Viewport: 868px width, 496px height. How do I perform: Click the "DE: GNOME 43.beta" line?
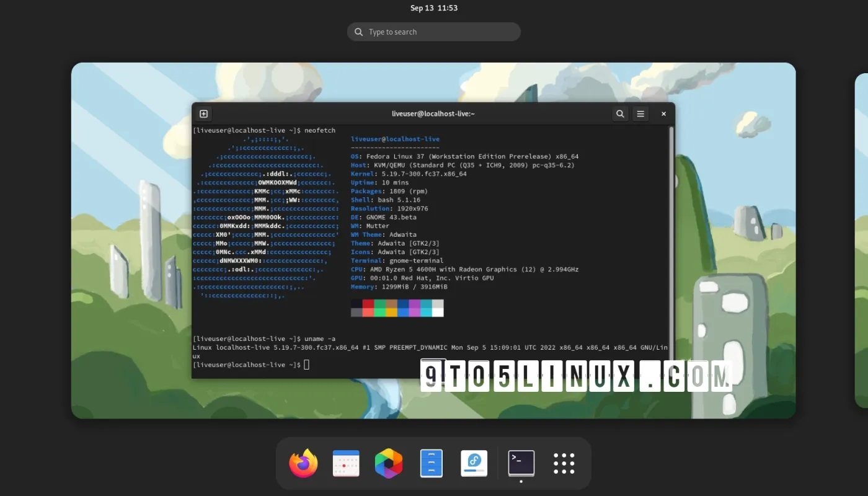[x=384, y=217]
